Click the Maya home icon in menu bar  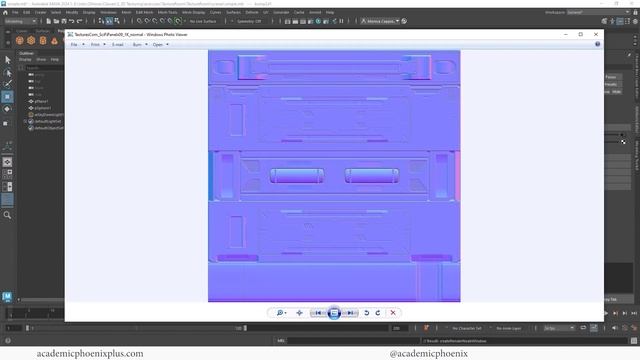(x=5, y=12)
